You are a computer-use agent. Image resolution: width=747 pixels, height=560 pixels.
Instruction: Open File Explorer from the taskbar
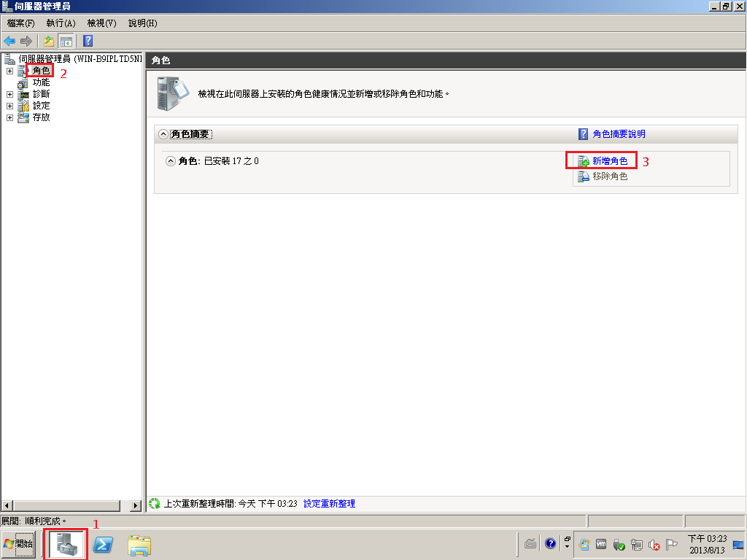(x=139, y=545)
